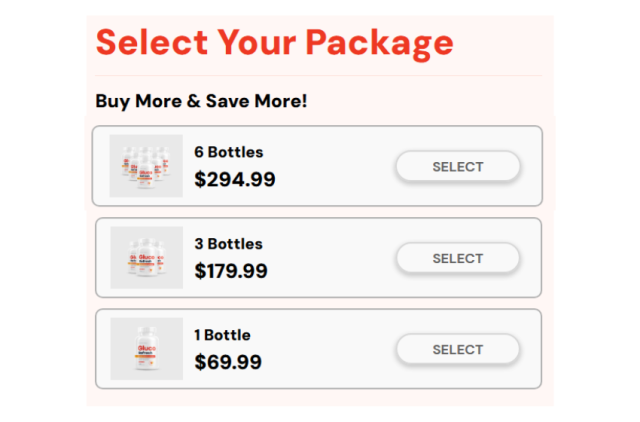This screenshot has height=422, width=640.
Task: Choose the 3 Bottles package SELECT button
Action: [458, 258]
